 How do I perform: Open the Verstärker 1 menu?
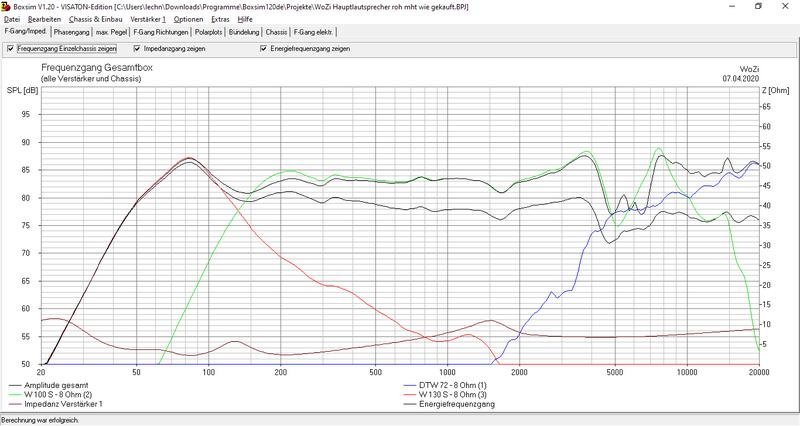point(148,19)
